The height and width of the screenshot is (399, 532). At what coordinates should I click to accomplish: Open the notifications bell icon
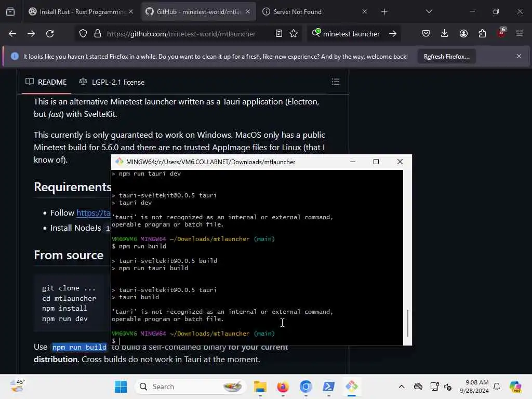click(497, 387)
